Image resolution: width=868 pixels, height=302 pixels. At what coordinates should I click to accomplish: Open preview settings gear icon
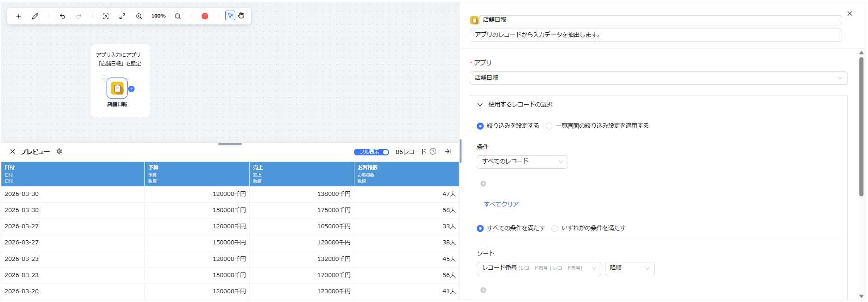tap(59, 151)
